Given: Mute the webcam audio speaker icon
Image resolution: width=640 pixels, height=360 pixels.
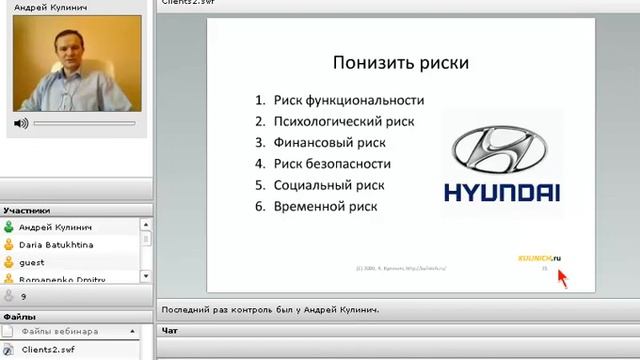Looking at the screenshot, I should (21, 123).
